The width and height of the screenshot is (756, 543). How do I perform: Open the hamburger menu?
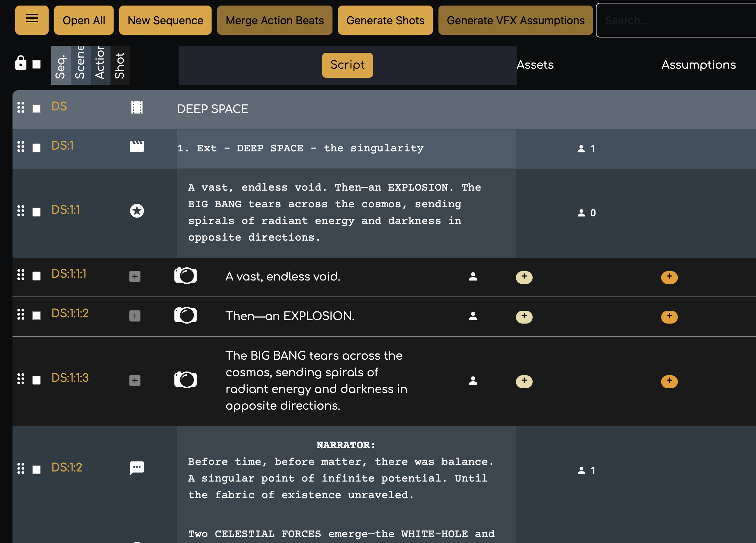point(32,20)
